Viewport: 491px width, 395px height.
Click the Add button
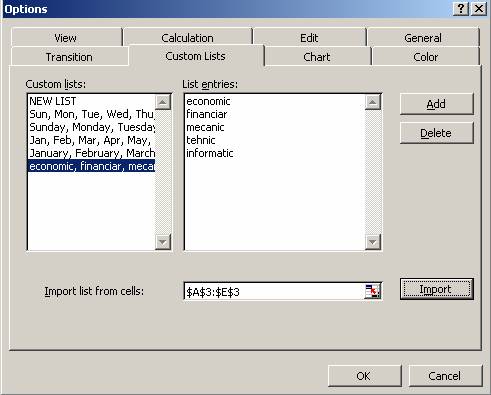point(436,104)
